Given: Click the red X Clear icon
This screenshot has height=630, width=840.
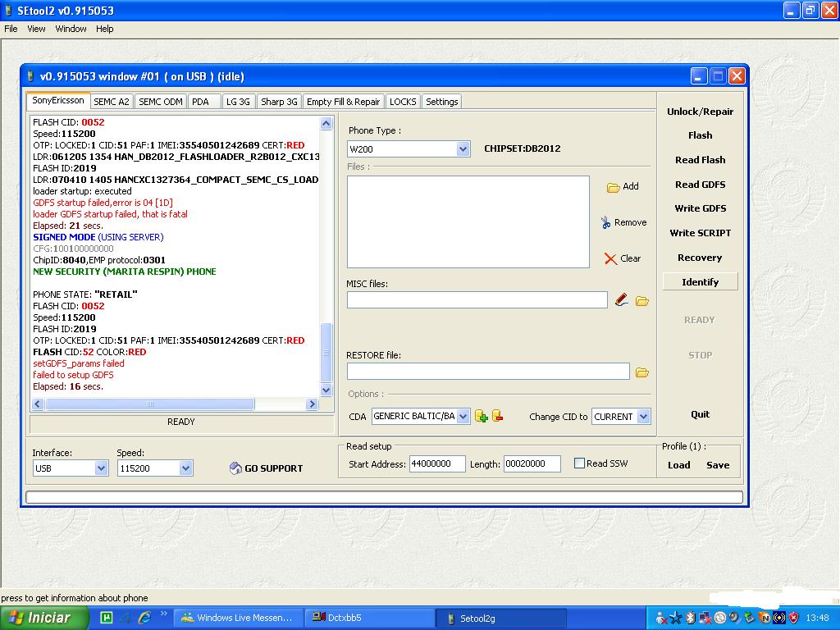Looking at the screenshot, I should click(x=610, y=258).
